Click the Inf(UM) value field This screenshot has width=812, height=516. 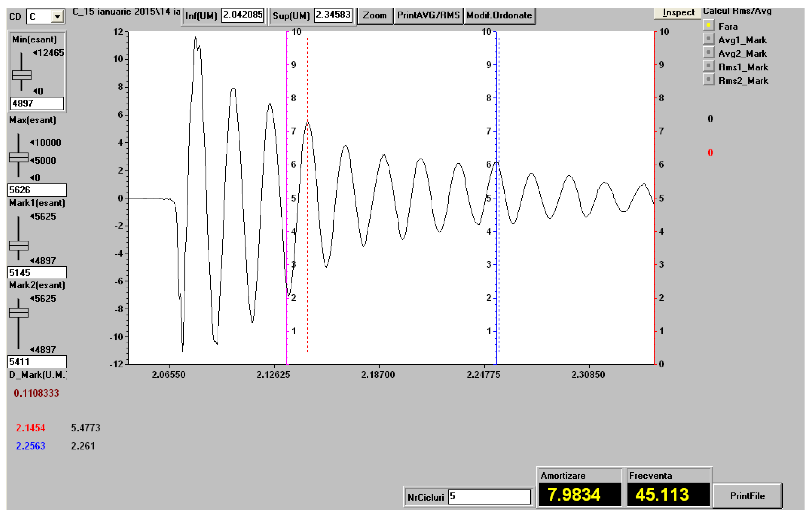(x=243, y=15)
